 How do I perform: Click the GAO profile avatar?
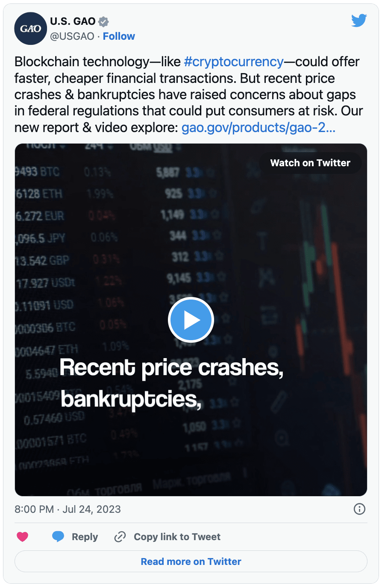[x=30, y=29]
